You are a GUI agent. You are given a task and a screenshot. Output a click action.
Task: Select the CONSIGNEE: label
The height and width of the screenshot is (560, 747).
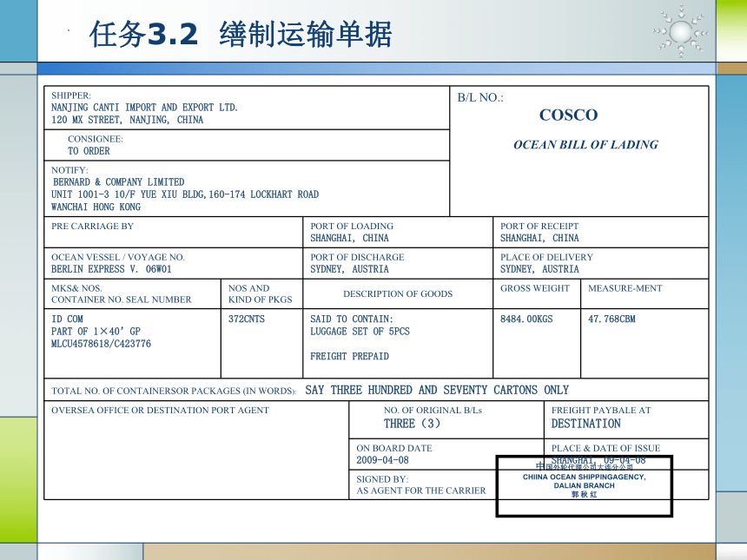[x=96, y=139]
